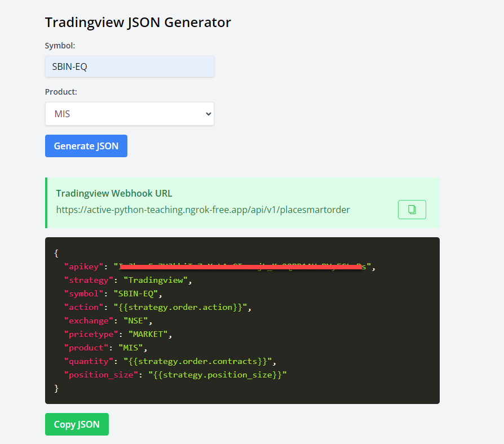Click the Tradingview Webhook URL heading
Screen dimensions: 504x444
(114, 193)
